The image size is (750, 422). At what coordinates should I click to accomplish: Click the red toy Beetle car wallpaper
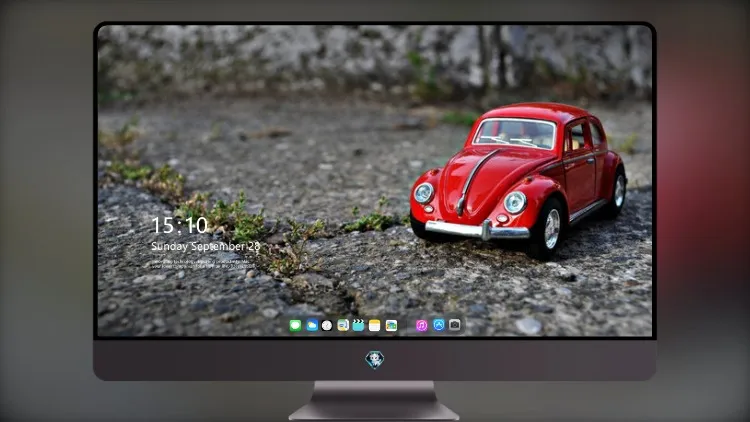[x=519, y=179]
